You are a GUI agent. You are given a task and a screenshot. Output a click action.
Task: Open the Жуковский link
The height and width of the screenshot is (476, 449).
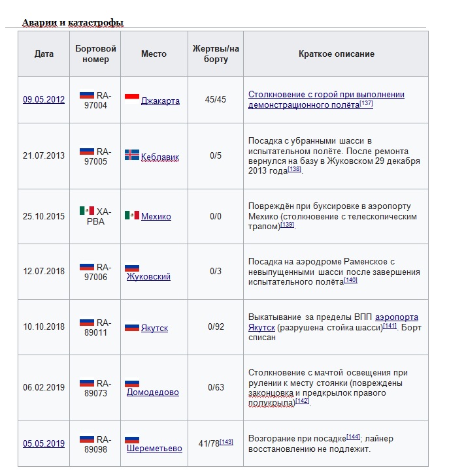[x=148, y=276]
